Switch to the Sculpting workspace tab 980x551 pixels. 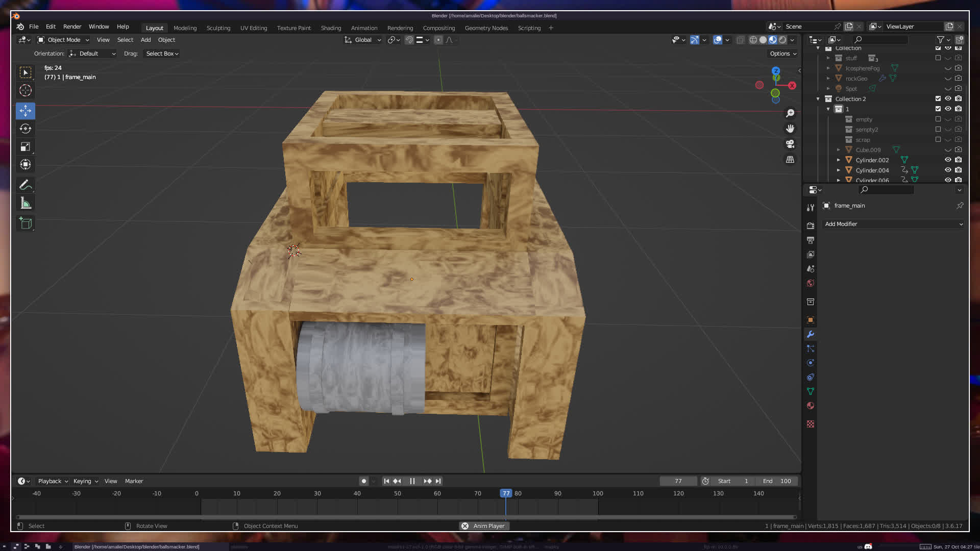point(218,28)
